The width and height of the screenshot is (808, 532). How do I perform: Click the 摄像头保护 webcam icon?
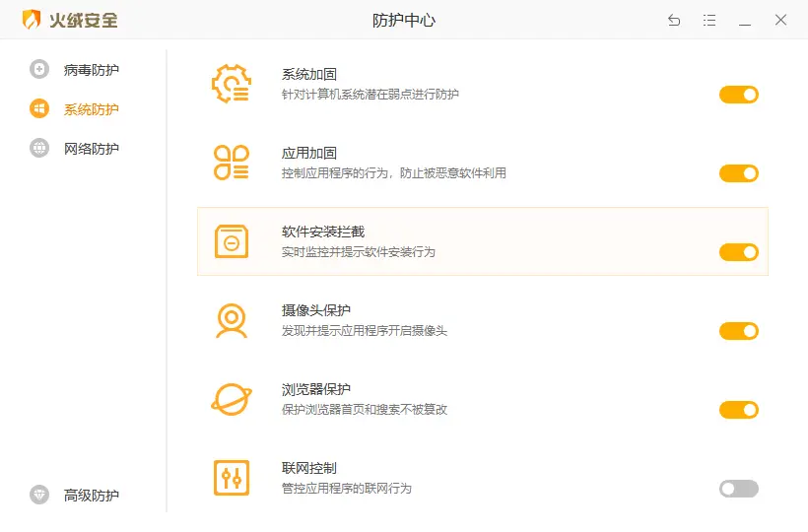[232, 320]
